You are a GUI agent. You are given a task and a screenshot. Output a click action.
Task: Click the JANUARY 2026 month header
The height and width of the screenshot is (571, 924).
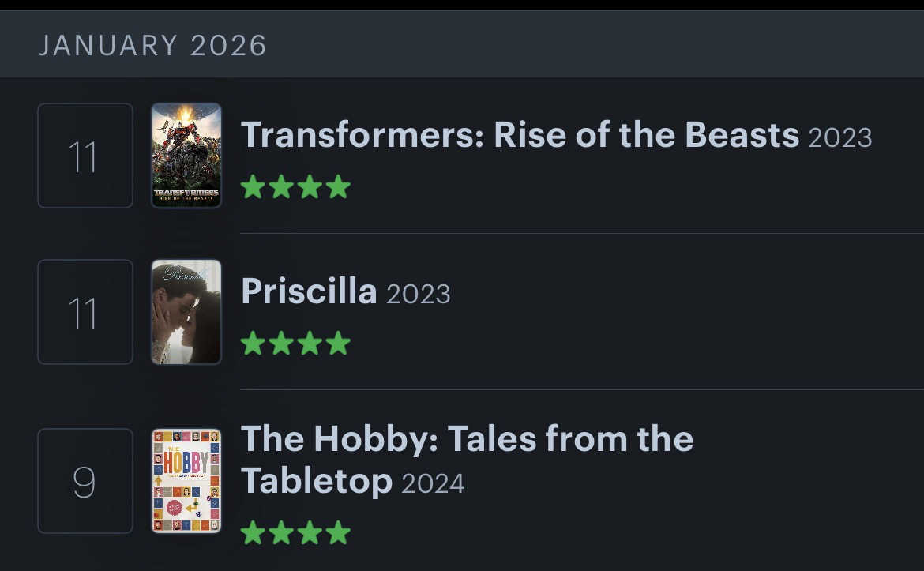[152, 45]
